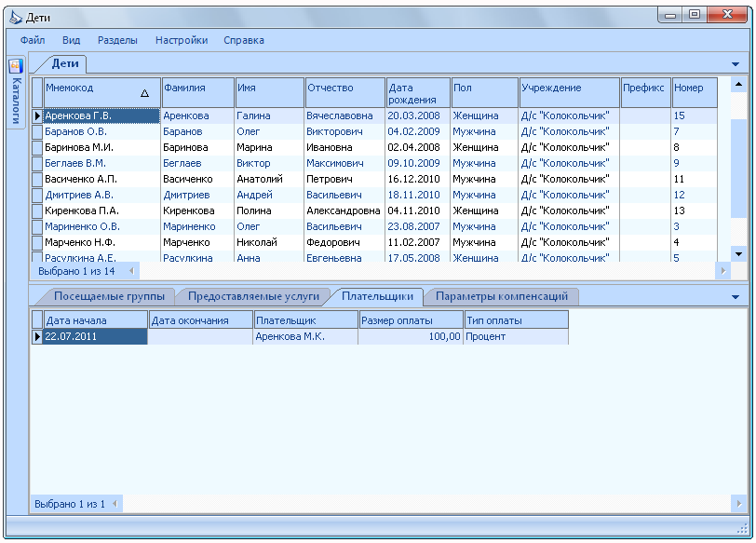Viewport: 756px width, 543px height.
Task: Switch to Параметры компенсаций tab
Action: [x=502, y=296]
